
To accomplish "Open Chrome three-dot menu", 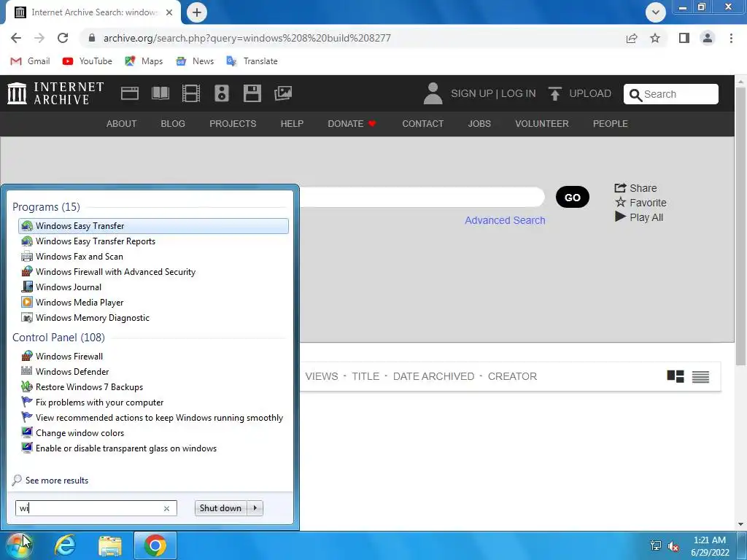I will coord(731,38).
